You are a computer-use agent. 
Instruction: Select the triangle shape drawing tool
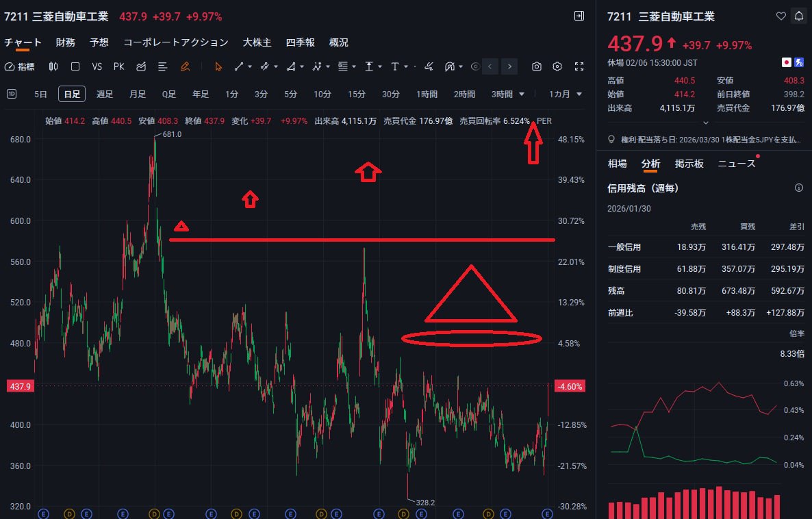(x=291, y=67)
